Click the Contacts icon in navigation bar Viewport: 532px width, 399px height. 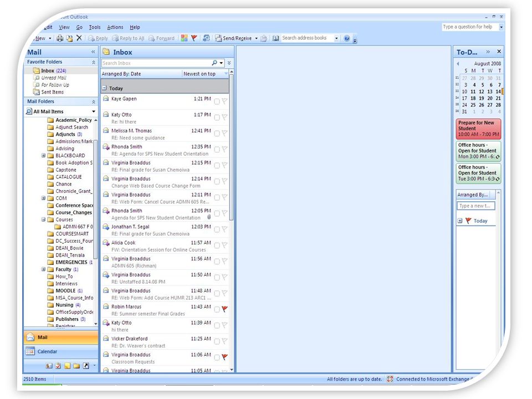coord(49,366)
